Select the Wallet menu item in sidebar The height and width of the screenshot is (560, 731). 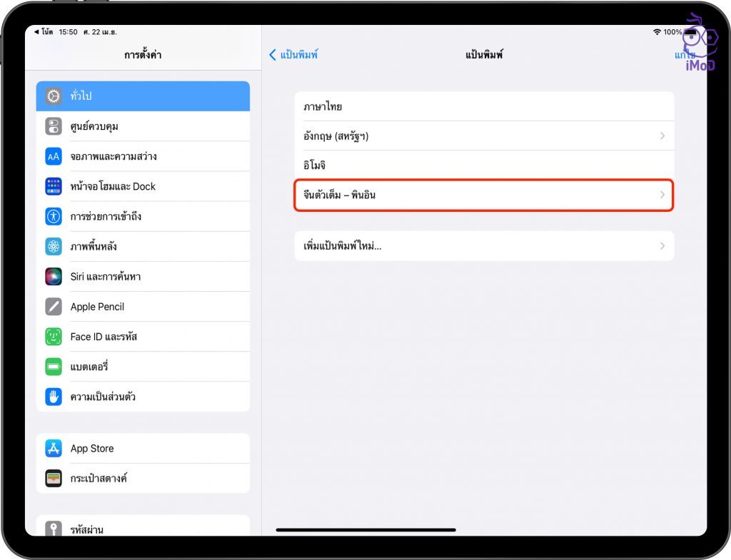pos(143,478)
